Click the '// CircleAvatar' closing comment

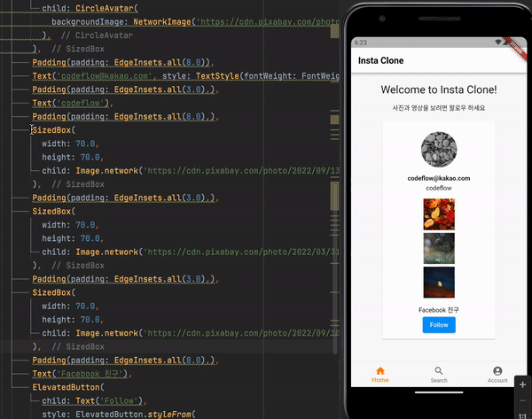coord(97,35)
